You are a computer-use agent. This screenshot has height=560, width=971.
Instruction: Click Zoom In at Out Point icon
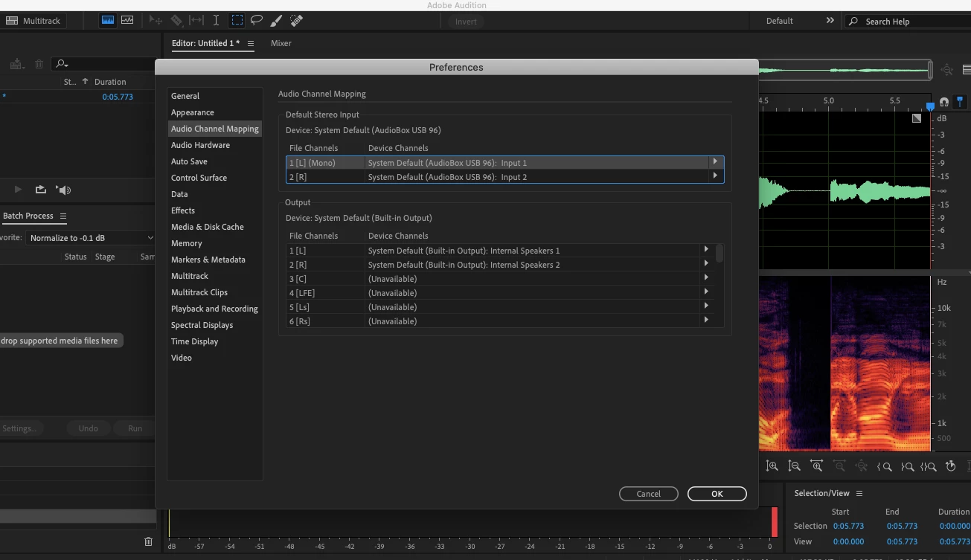(x=907, y=466)
